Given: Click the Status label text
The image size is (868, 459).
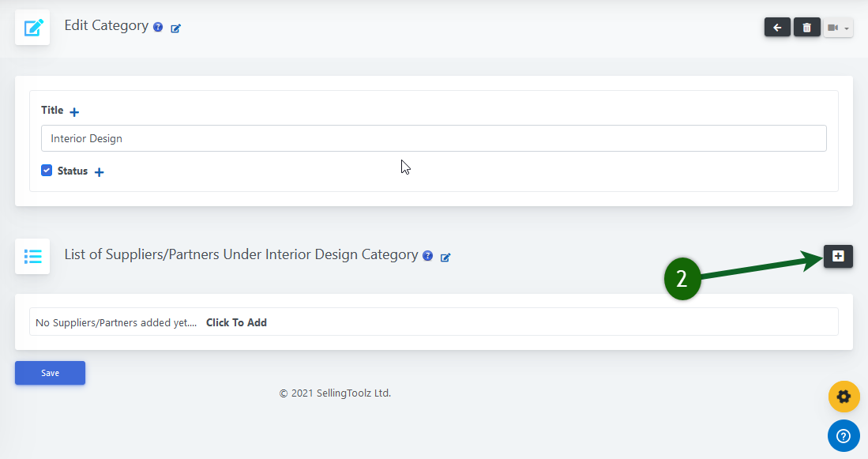Looking at the screenshot, I should pos(73,171).
